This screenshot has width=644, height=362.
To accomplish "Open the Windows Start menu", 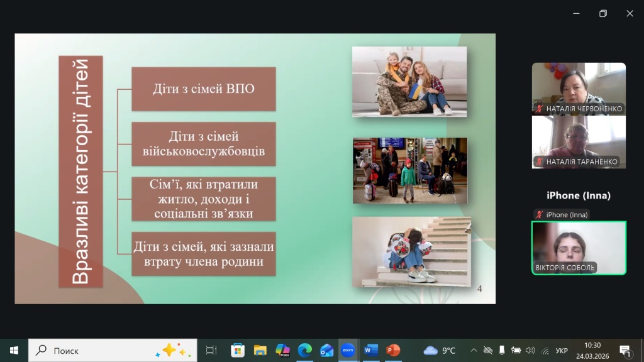I will coord(14,350).
